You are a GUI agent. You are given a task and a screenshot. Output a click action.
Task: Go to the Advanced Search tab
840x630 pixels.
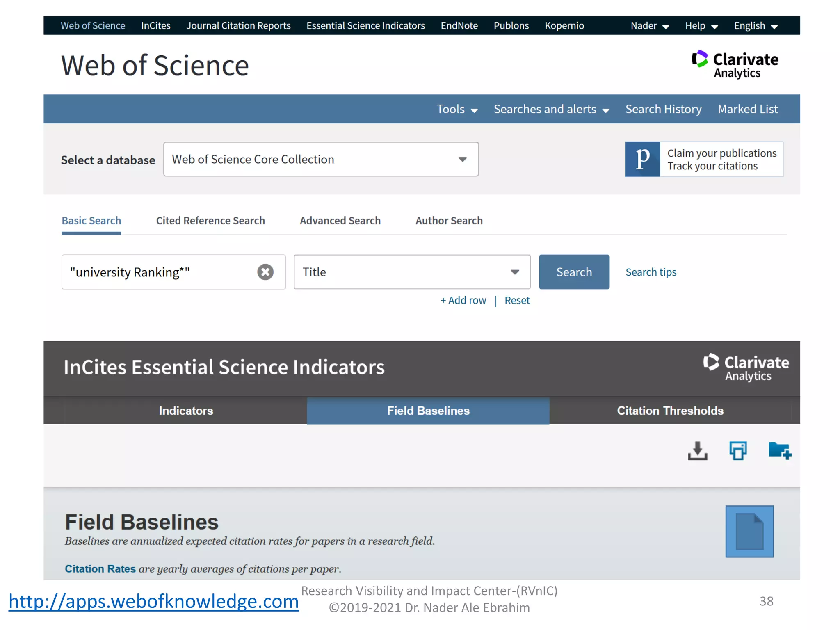point(340,221)
